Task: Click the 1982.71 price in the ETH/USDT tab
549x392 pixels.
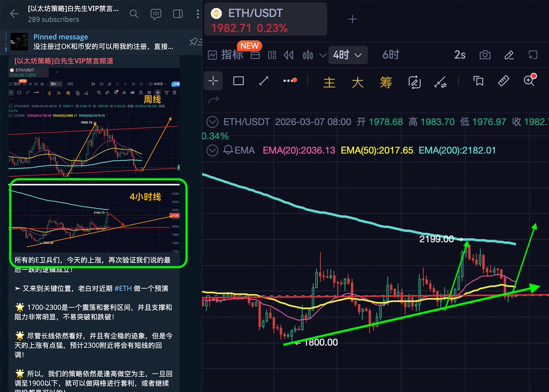Action: [x=231, y=28]
